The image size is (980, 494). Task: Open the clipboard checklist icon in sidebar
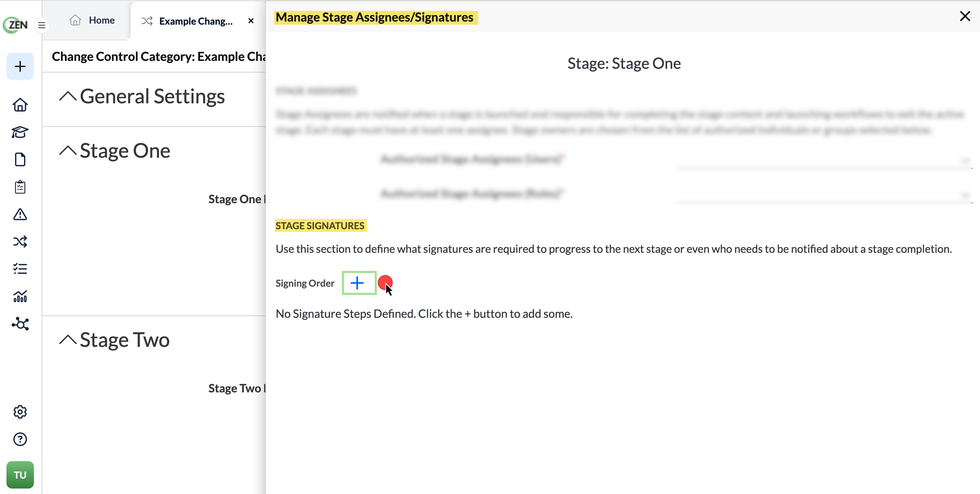(20, 187)
